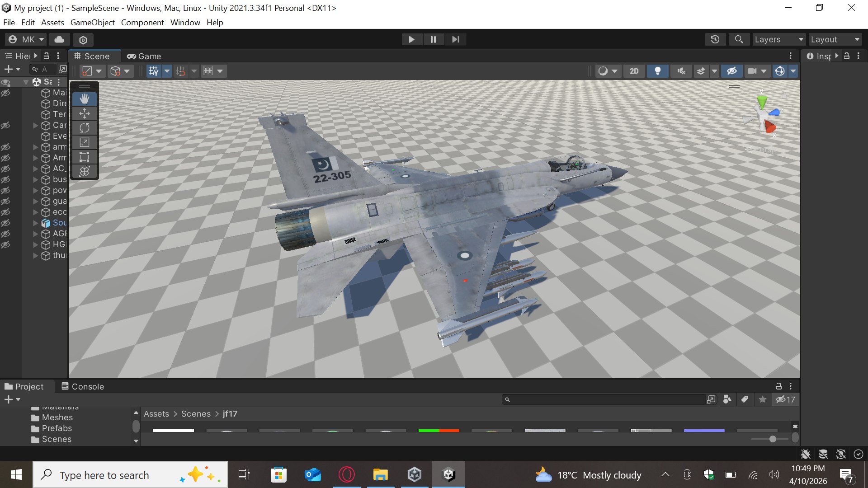Open the GameObject menu
The height and width of the screenshot is (488, 868).
pos(92,22)
